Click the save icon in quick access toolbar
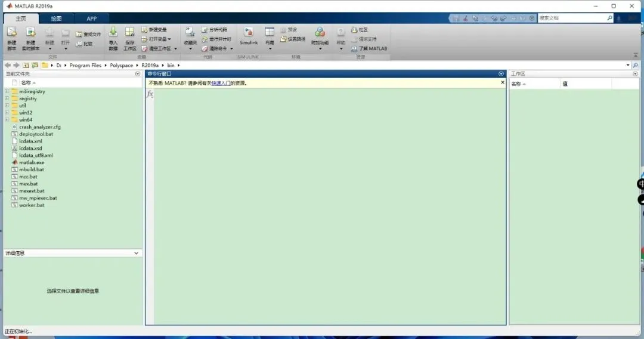 [x=456, y=18]
